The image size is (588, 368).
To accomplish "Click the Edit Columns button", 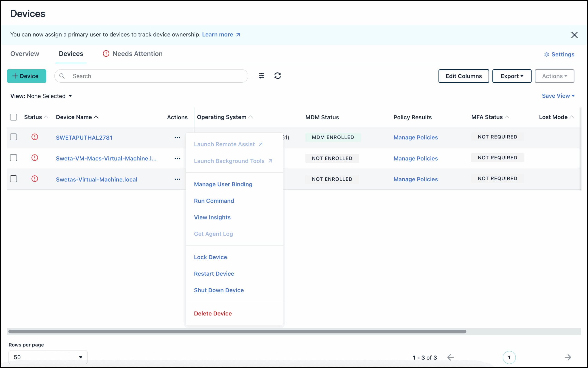I will click(463, 76).
